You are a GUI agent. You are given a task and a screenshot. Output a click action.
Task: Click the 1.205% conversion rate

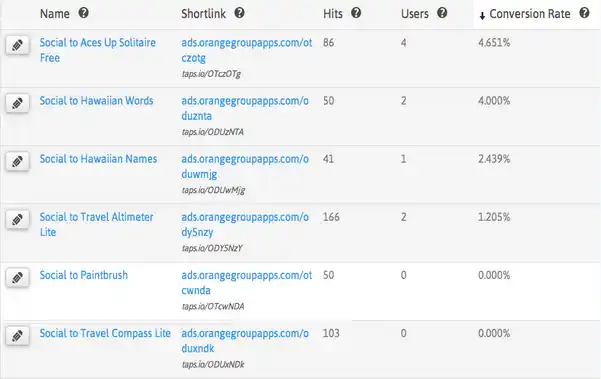coord(494,217)
